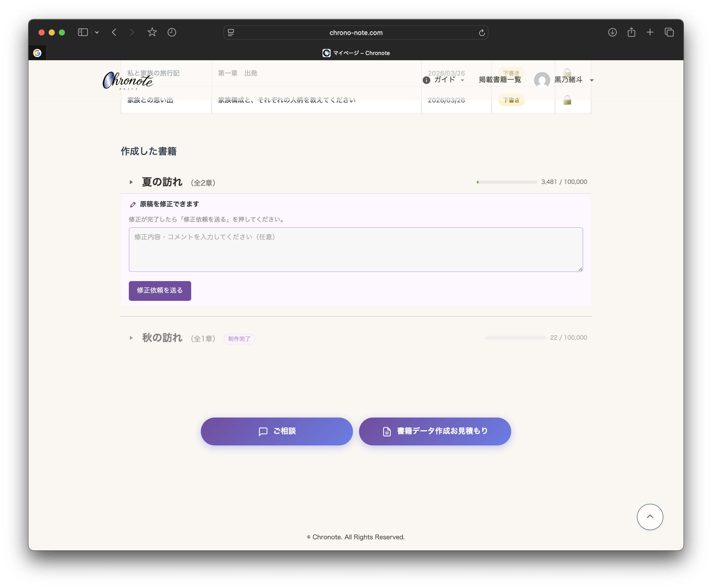Reload the page using the browser reload icon
This screenshot has width=712, height=588.
(x=482, y=32)
